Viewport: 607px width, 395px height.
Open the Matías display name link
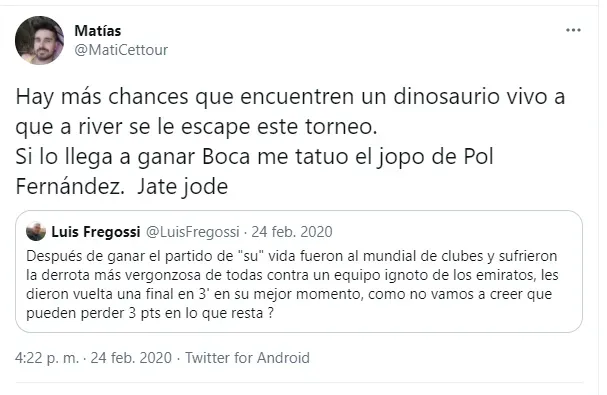point(98,31)
